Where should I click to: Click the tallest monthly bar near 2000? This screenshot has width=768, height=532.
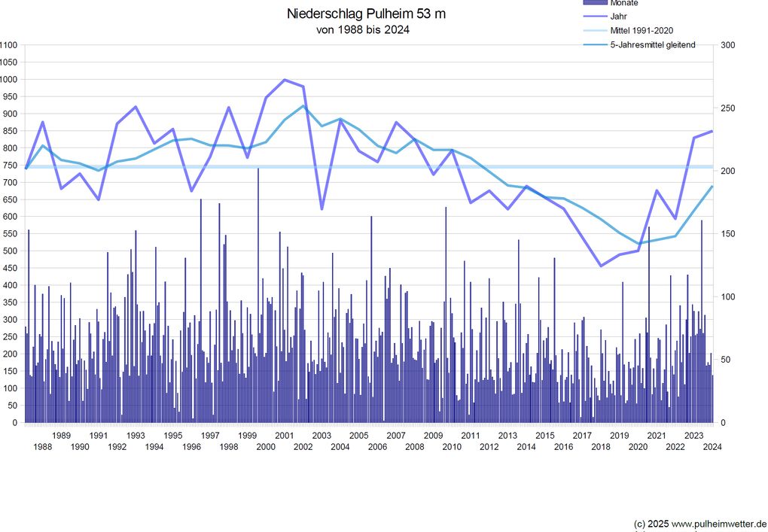point(258,295)
